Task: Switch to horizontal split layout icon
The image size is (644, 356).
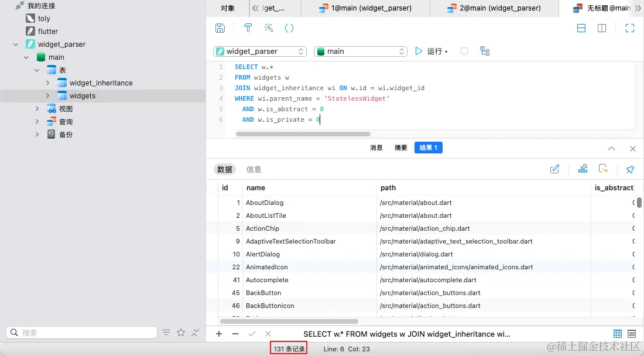Action: tap(581, 28)
